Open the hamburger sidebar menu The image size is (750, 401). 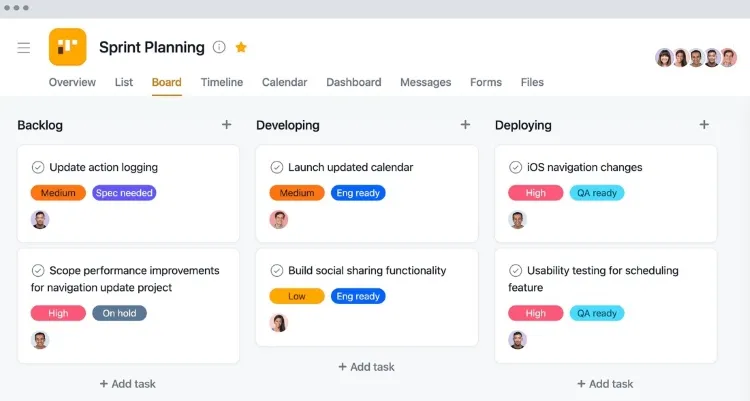pyautogui.click(x=23, y=47)
